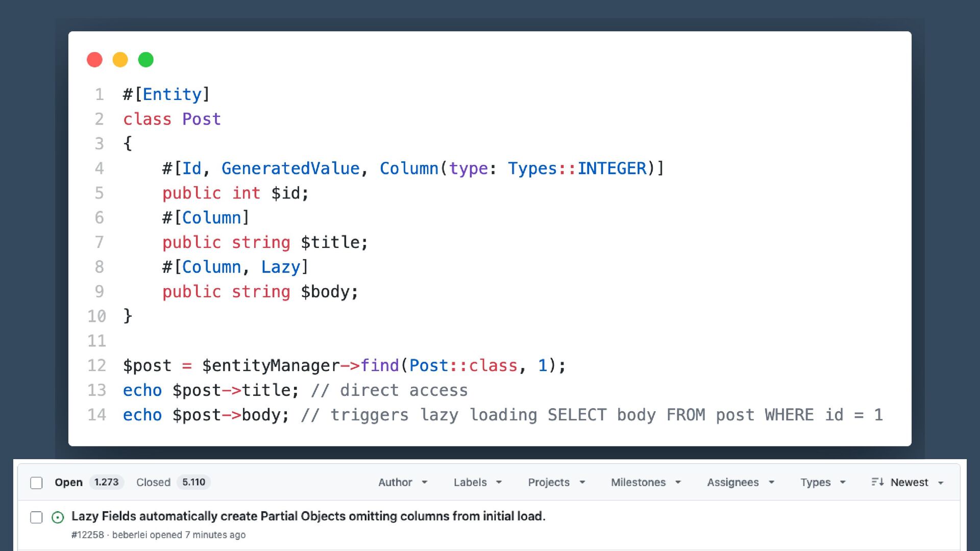Screen dimensions: 980x551
Task: Switch to the Open issues tab
Action: [x=68, y=482]
